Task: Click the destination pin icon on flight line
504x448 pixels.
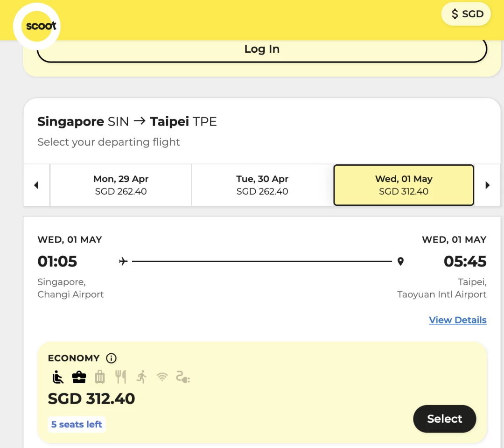Action: click(400, 261)
